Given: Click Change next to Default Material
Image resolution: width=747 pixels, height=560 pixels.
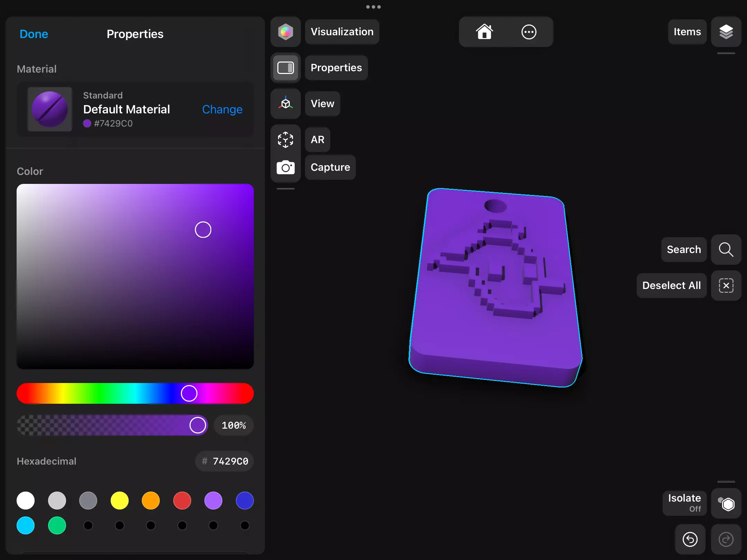Looking at the screenshot, I should pos(222,109).
